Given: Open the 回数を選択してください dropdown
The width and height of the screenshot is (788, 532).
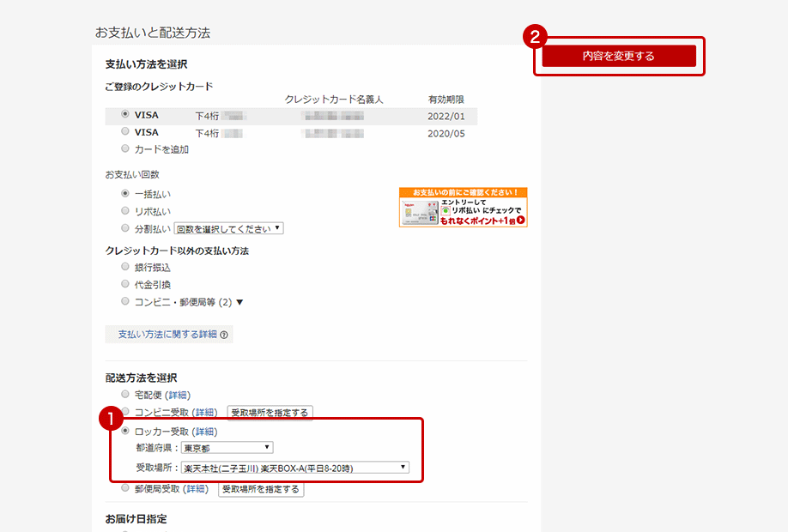Looking at the screenshot, I should pos(228,229).
